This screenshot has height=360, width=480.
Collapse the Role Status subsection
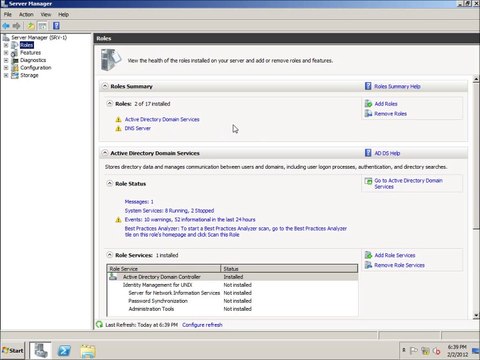pos(110,183)
